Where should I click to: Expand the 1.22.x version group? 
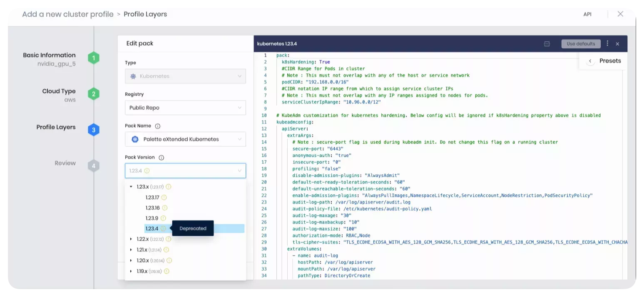click(131, 239)
